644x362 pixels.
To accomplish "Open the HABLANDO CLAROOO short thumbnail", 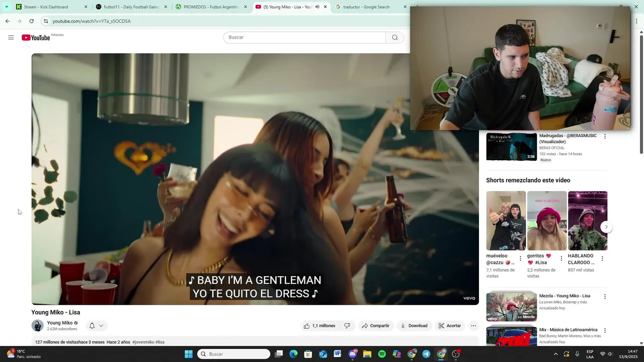I will [588, 220].
